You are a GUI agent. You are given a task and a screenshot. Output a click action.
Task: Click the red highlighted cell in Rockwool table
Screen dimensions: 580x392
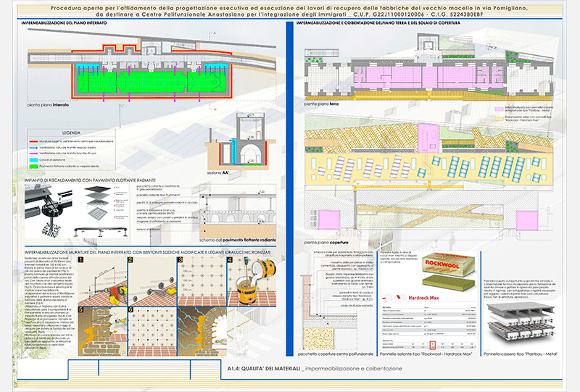[x=432, y=346]
